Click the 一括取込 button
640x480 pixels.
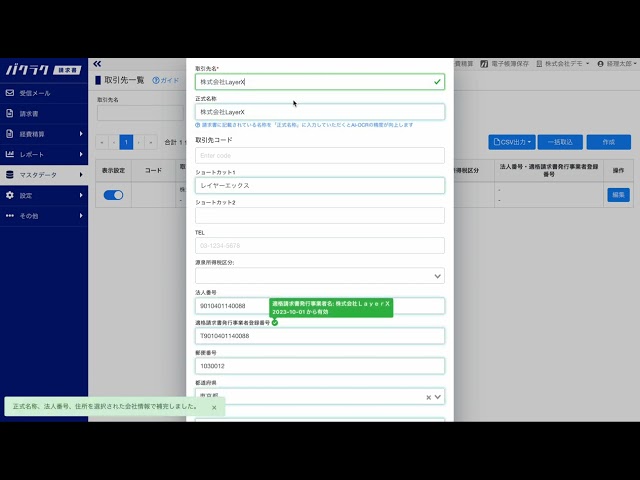click(560, 142)
